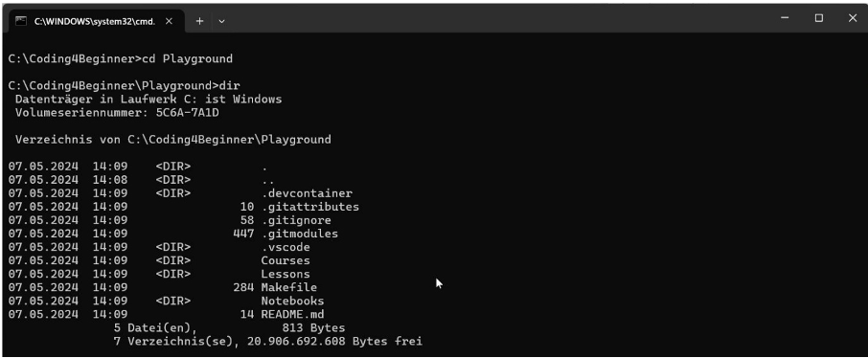Click the 14:08 timestamp of '..' entry
Viewport: 868px width, 358px height.
coord(110,180)
